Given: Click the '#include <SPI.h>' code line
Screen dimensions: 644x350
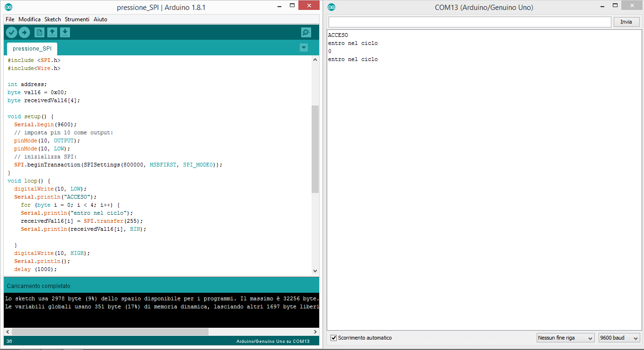Looking at the screenshot, I should pos(34,60).
